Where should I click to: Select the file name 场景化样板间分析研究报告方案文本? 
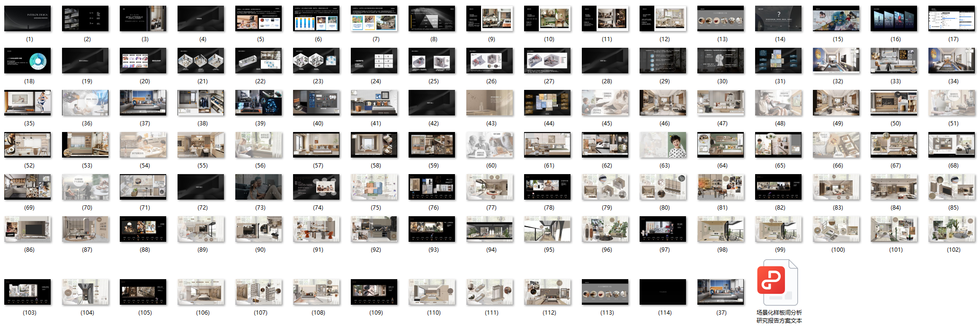[x=779, y=317]
